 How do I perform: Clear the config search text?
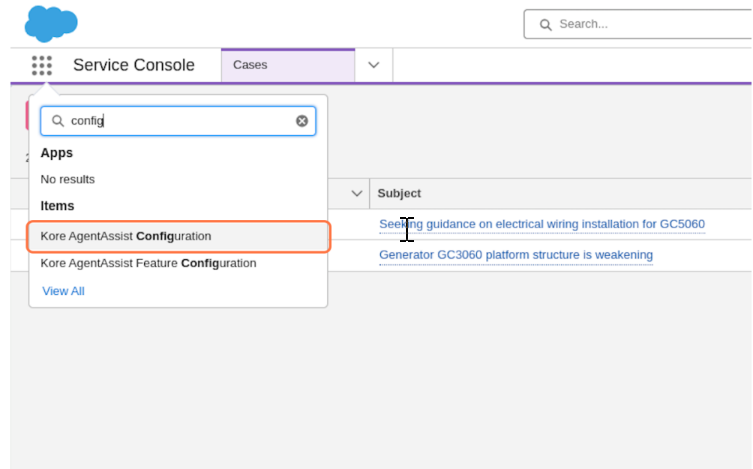[302, 121]
